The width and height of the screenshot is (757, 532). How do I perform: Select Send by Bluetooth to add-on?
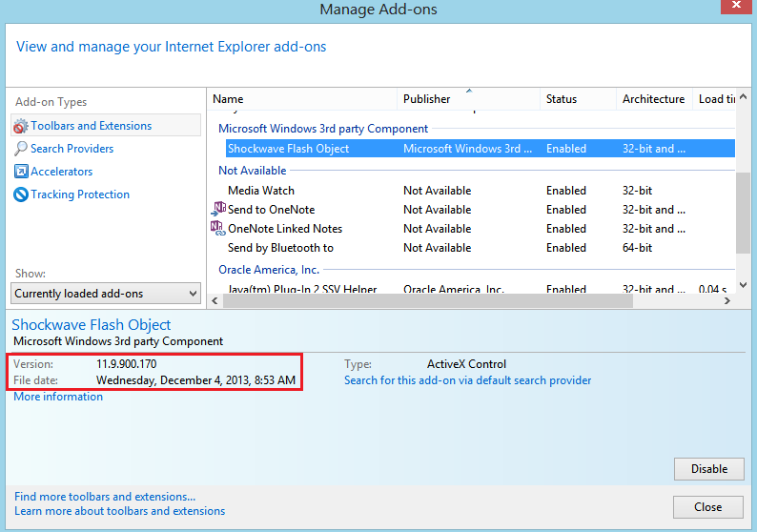pos(280,248)
